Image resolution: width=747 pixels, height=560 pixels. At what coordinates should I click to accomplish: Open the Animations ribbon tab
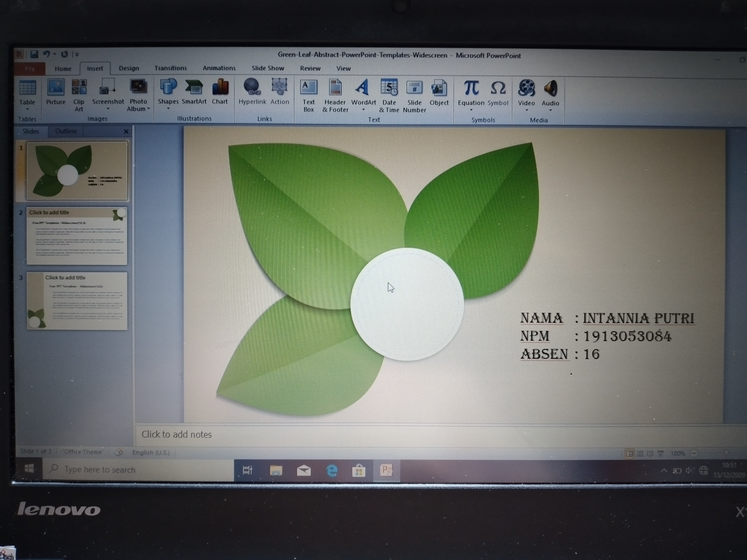point(219,68)
